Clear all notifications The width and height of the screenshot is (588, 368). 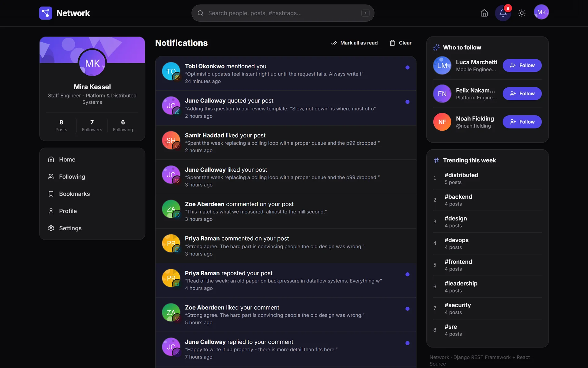(400, 43)
